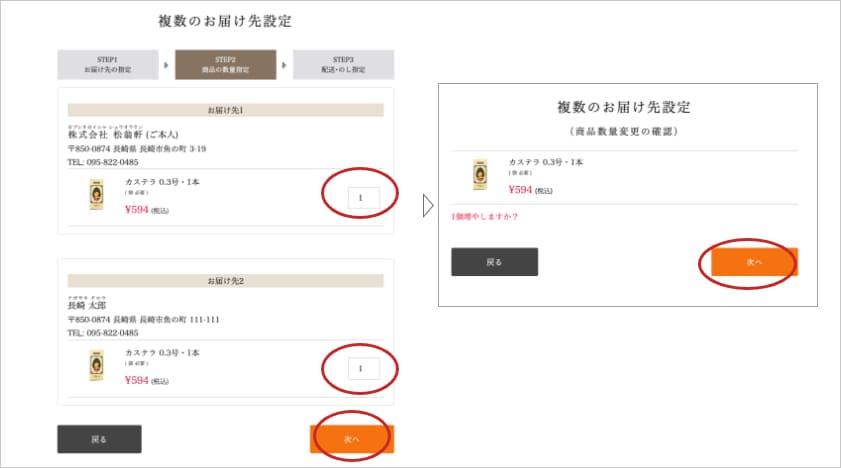Open the castella product image under お届け先2
The height and width of the screenshot is (468, 841).
(97, 366)
